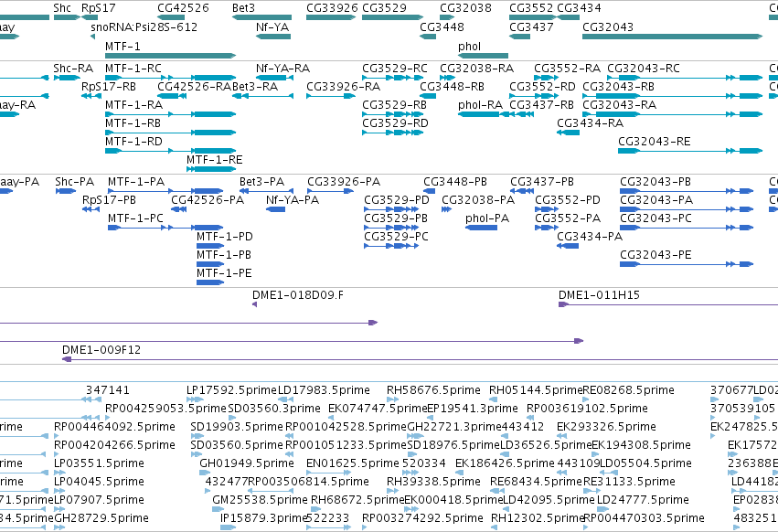Click the CG33926 gene label
The width and height of the screenshot is (778, 532).
point(332,8)
